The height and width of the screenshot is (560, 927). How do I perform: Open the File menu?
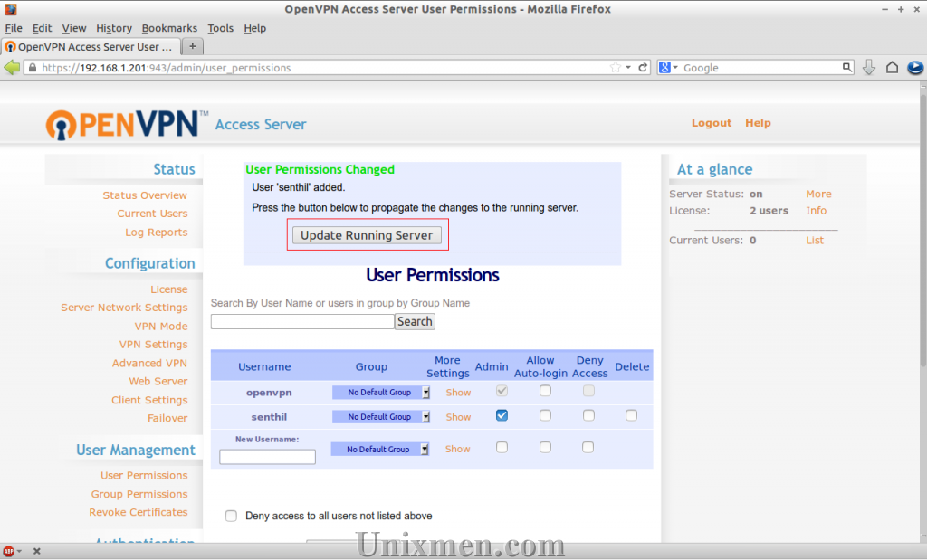coord(13,28)
